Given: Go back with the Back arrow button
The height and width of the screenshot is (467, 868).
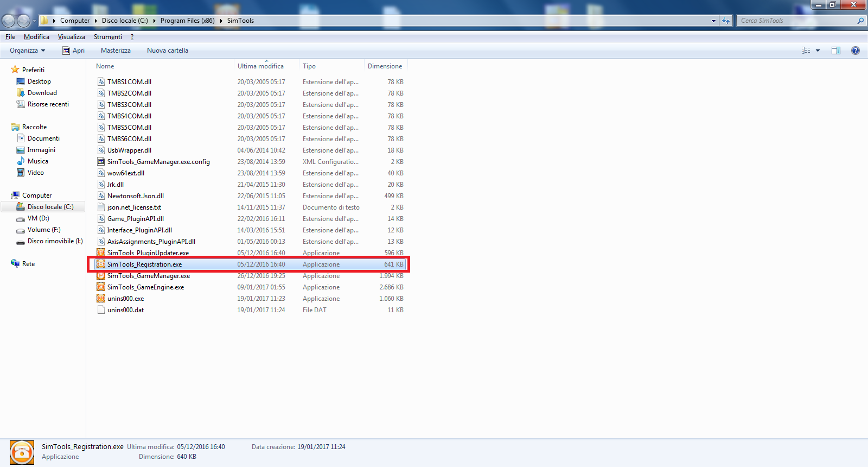Looking at the screenshot, I should (x=8, y=21).
